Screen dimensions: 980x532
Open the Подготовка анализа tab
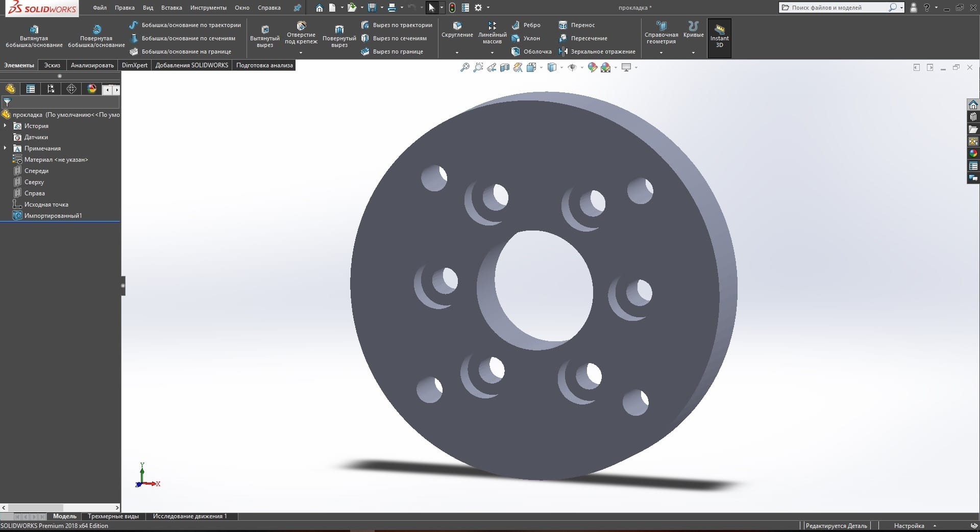click(264, 65)
